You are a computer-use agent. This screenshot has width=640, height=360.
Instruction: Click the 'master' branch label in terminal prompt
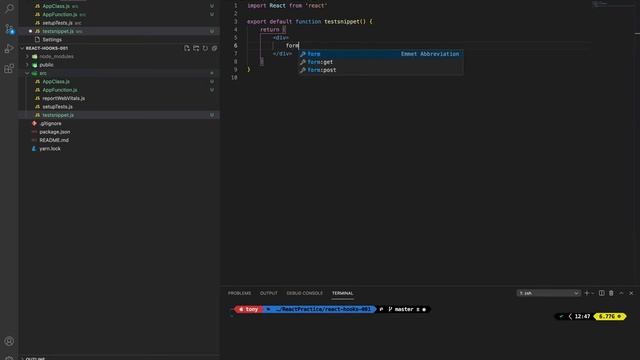(404, 309)
